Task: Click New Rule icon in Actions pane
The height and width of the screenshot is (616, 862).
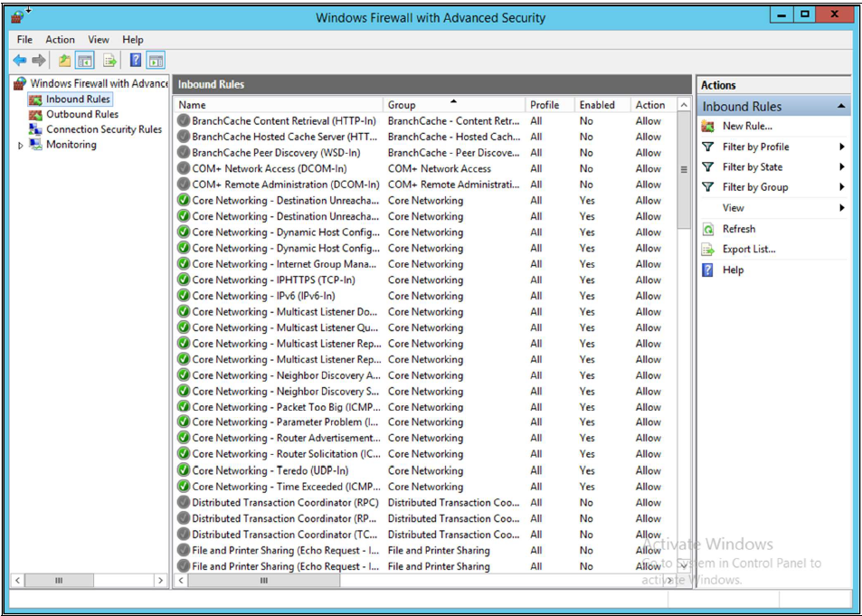Action: pyautogui.click(x=708, y=126)
